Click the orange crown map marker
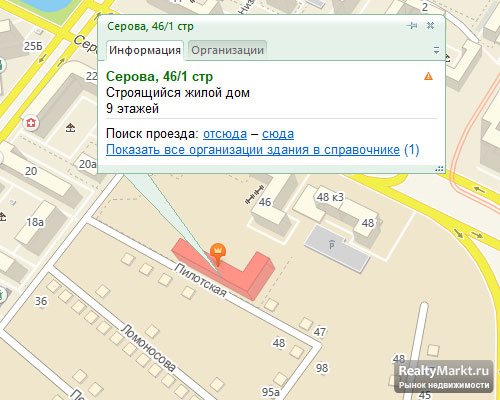Viewport: 500px width, 400px height. click(218, 253)
